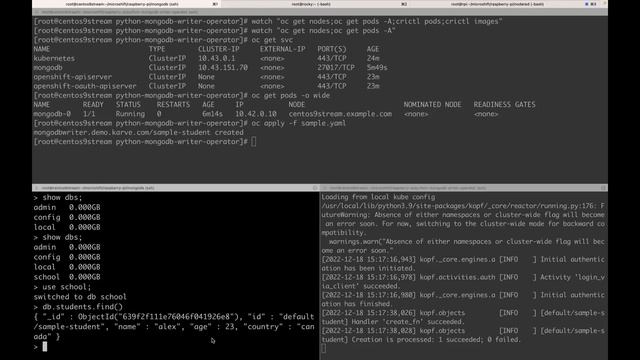Click the 'NOMINATED NODE' column header

(432, 104)
